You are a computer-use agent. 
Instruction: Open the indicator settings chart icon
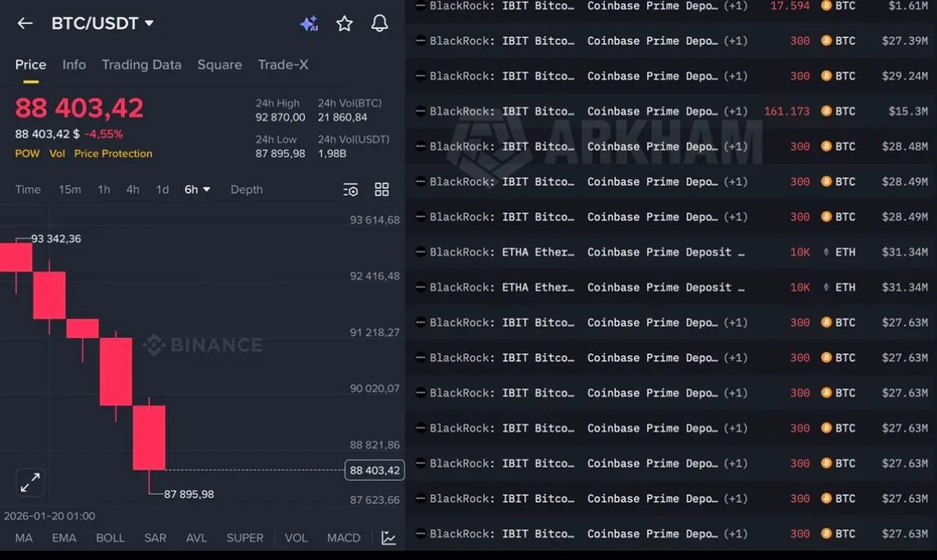click(x=388, y=538)
